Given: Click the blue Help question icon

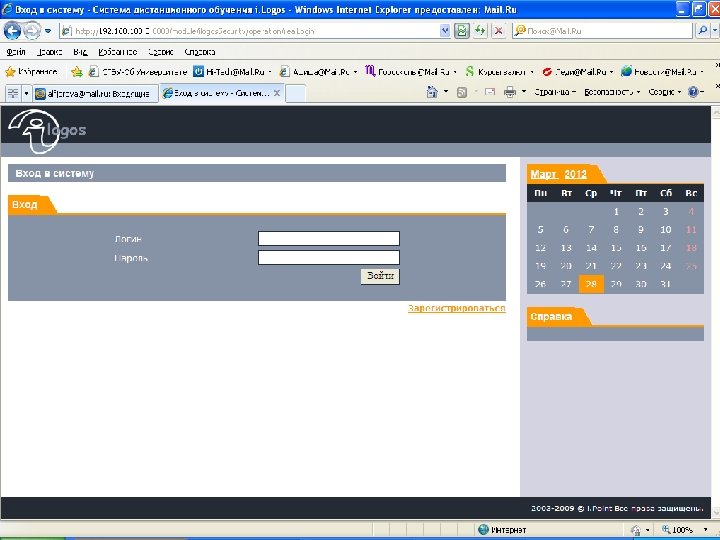Looking at the screenshot, I should tap(693, 92).
